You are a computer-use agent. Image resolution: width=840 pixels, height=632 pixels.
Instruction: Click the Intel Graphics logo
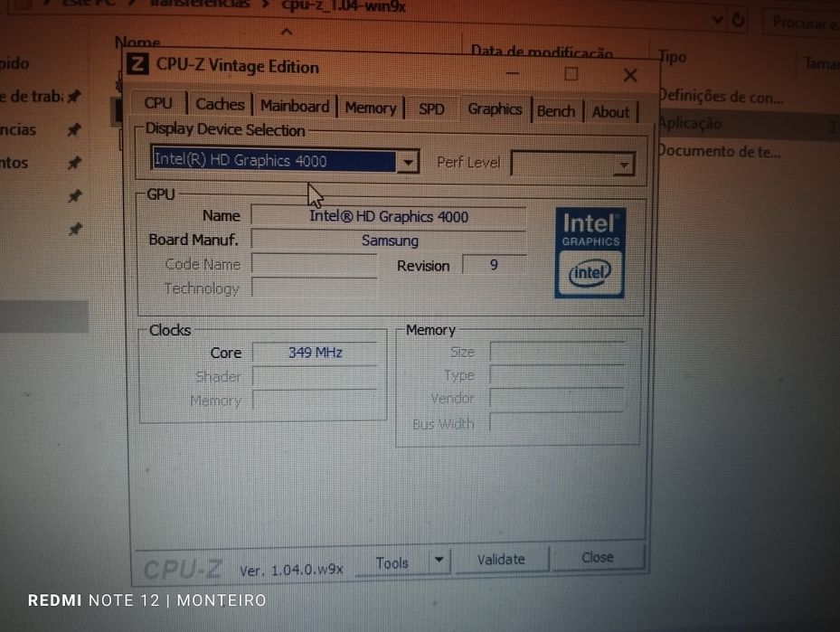click(590, 252)
